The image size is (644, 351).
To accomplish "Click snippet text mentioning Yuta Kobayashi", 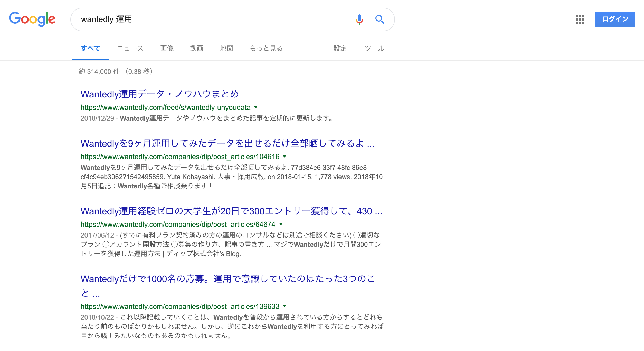I will 232,177.
